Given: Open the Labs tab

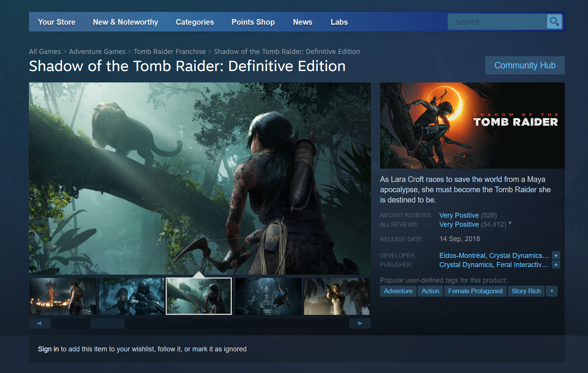Looking at the screenshot, I should [339, 22].
